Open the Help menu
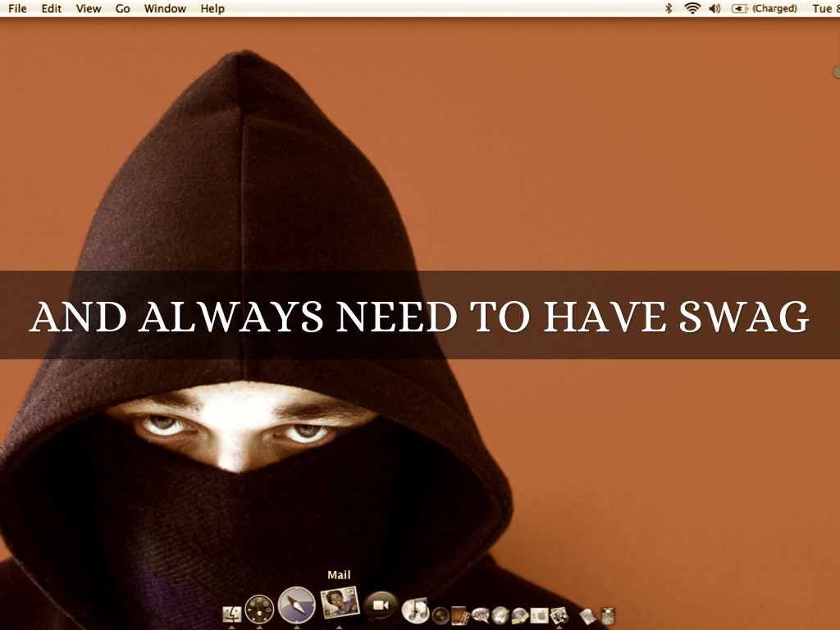Screen dimensions: 840x630 (x=212, y=8)
